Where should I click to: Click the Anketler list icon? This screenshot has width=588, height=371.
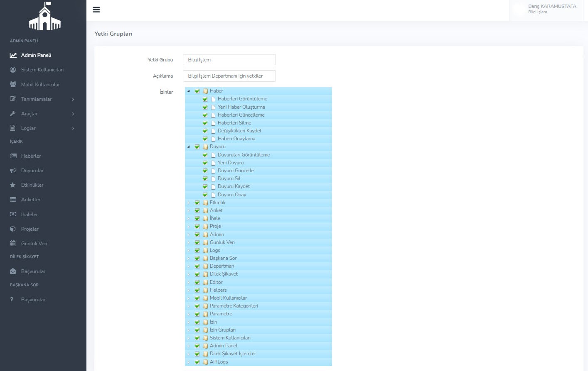pyautogui.click(x=13, y=200)
